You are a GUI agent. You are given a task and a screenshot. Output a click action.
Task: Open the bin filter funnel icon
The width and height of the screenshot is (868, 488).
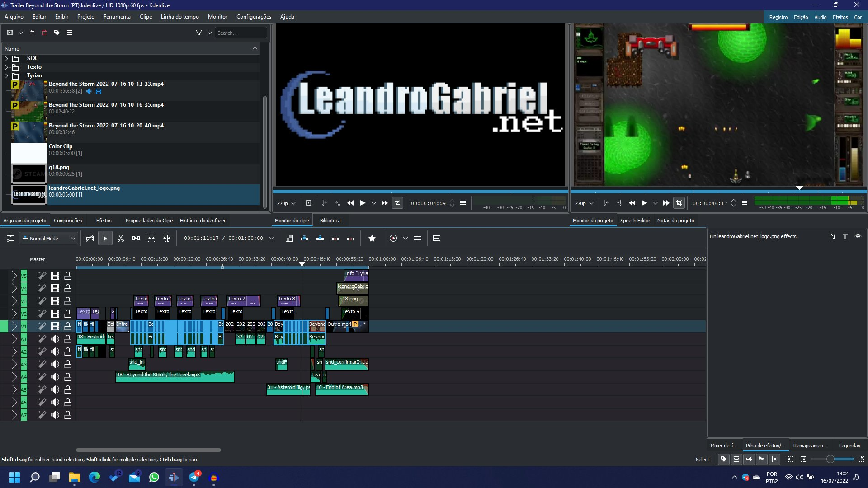(198, 33)
